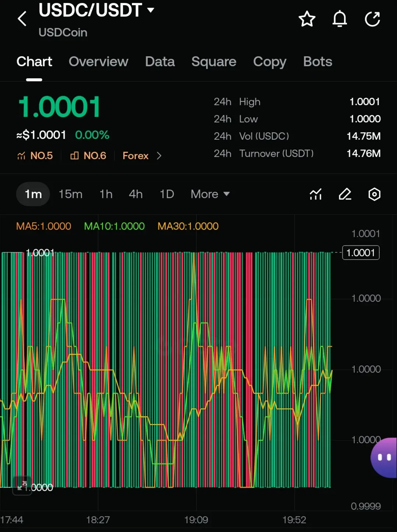This screenshot has width=397, height=532.
Task: Open price alert bell icon
Action: click(340, 19)
